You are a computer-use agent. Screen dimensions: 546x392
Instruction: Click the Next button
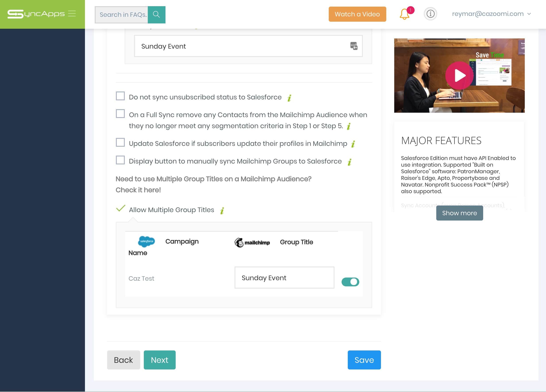click(159, 360)
